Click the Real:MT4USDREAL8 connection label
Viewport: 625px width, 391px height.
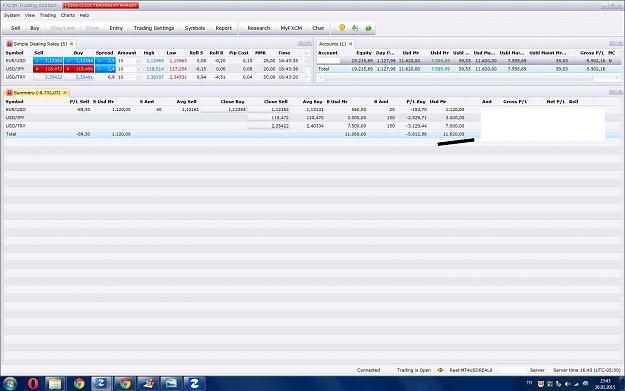coord(471,370)
